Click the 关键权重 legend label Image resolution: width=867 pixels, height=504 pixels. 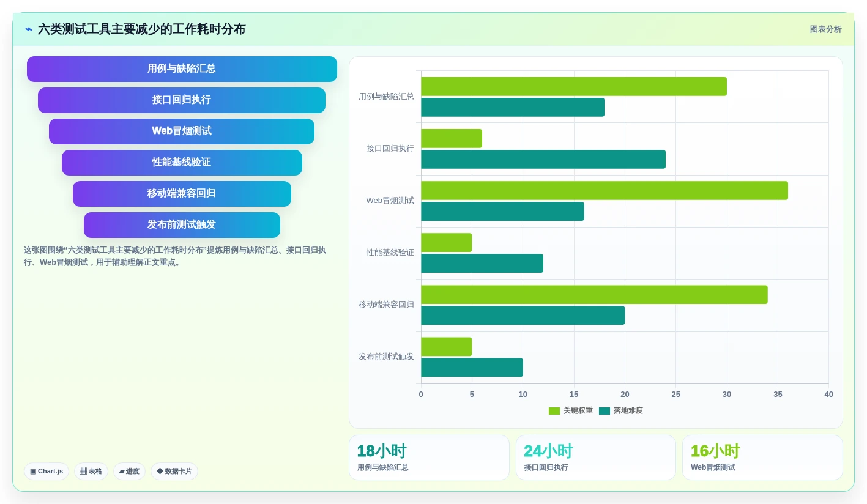point(578,411)
